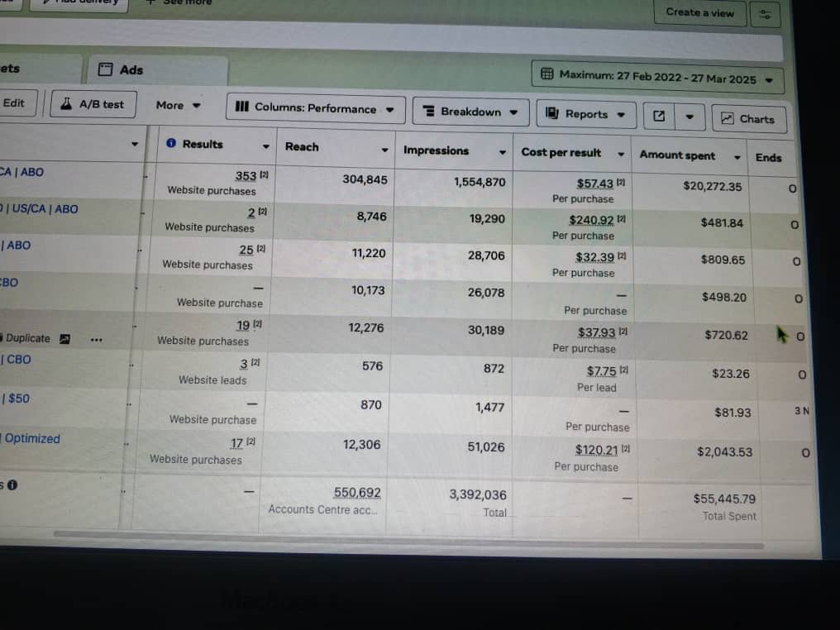Viewport: 840px width, 630px height.
Task: Open the Charts button
Action: tap(749, 119)
